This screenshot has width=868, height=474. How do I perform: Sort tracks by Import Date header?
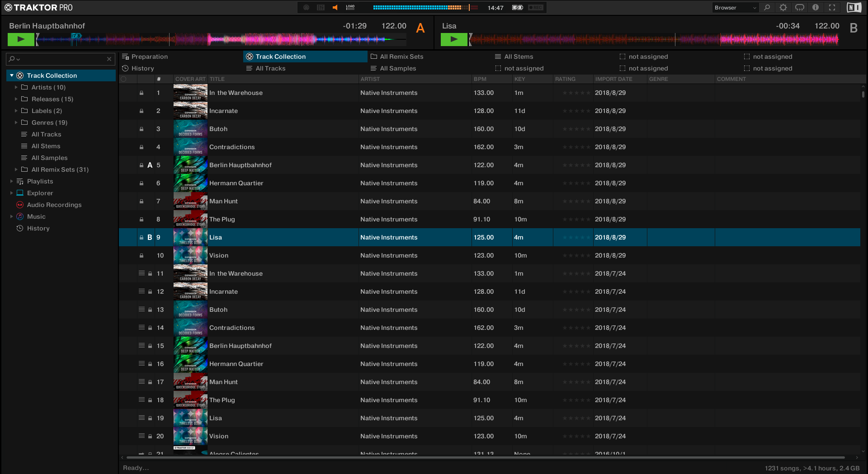click(x=613, y=79)
